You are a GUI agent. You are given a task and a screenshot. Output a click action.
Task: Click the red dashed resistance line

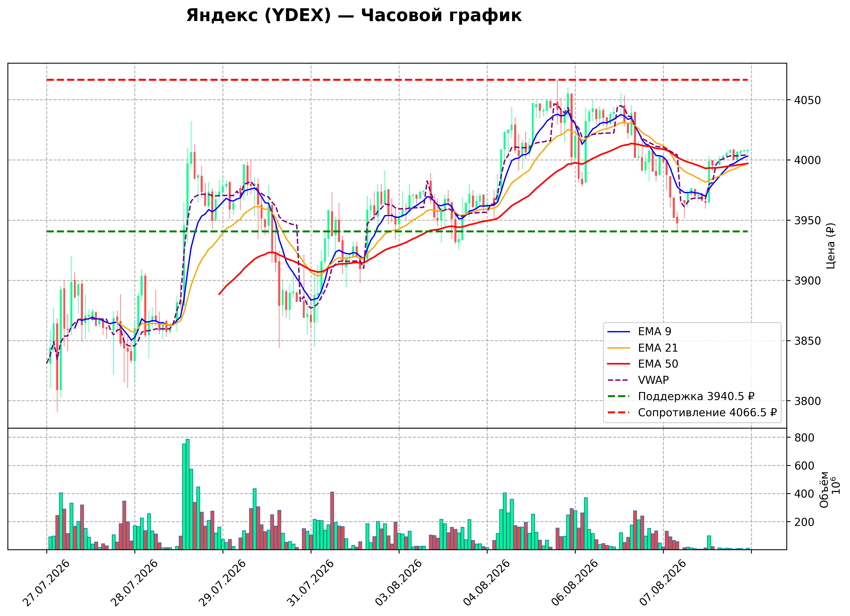[x=397, y=80]
